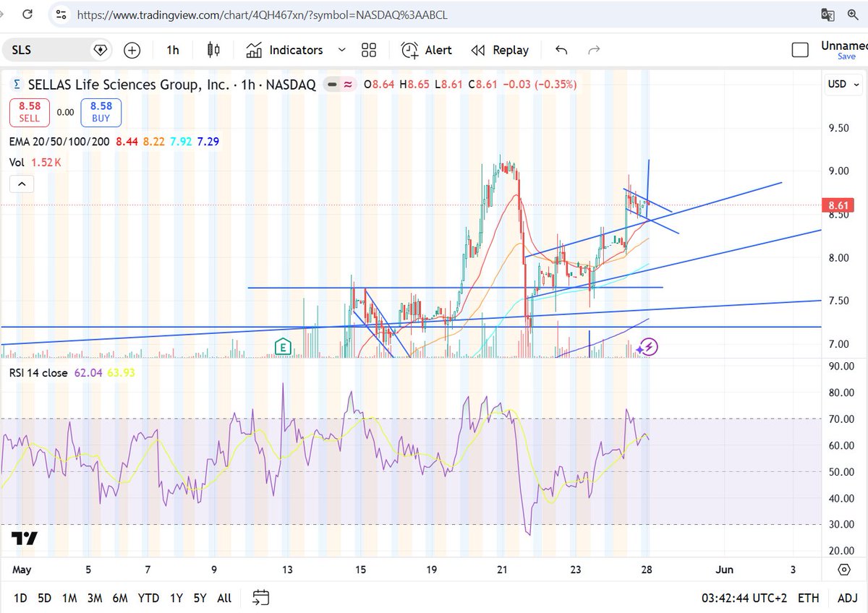Click the site settings icon in the address bar
Screen dimensions: 868x613
pos(61,14)
